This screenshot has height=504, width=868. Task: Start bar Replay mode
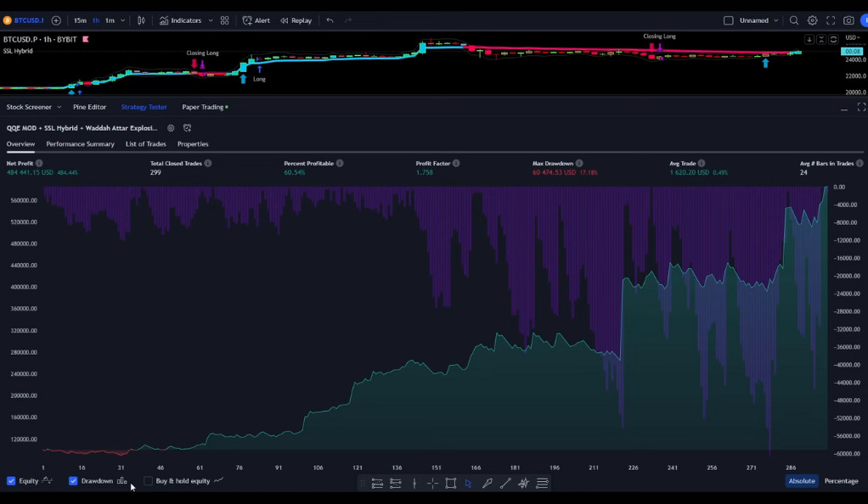pos(296,20)
